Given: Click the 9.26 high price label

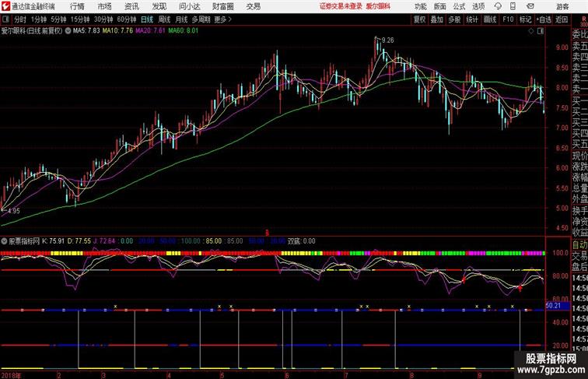Looking at the screenshot, I should coord(388,40).
